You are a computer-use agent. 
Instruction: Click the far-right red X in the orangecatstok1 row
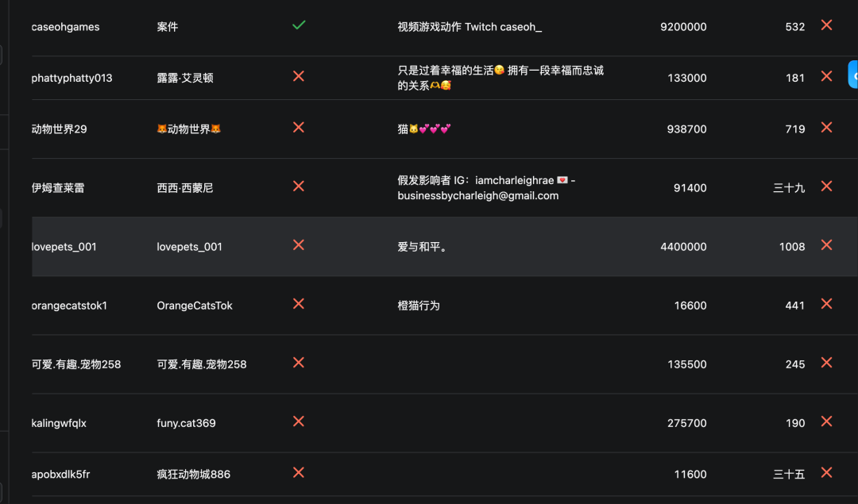pyautogui.click(x=826, y=304)
